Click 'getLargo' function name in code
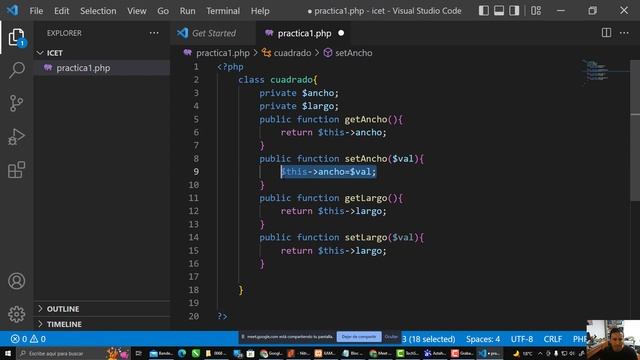640x360 pixels. (366, 198)
